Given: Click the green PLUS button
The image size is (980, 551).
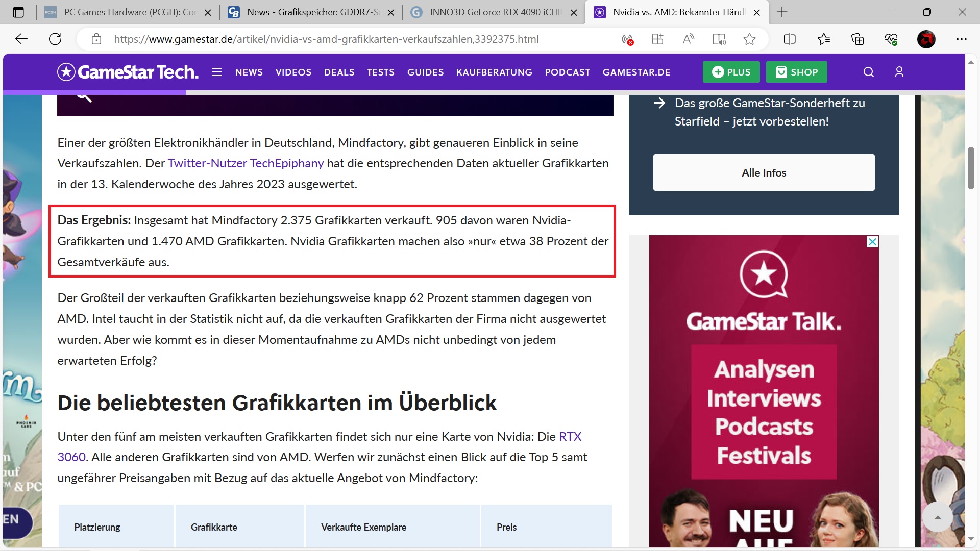Looking at the screenshot, I should (731, 72).
